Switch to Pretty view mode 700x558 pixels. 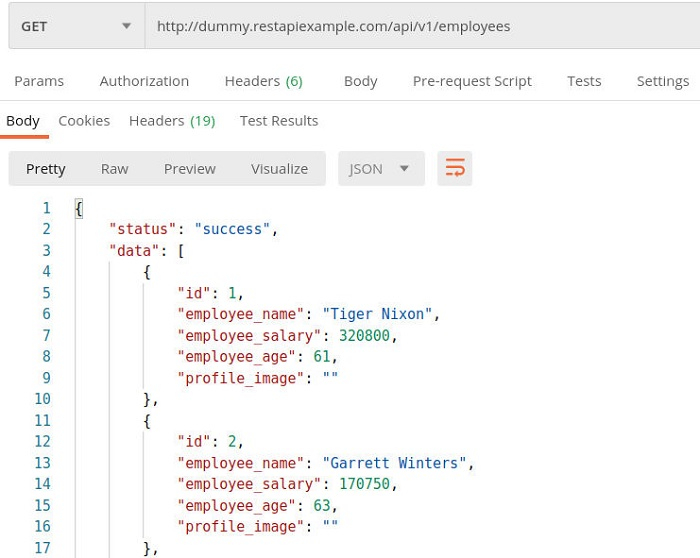46,169
